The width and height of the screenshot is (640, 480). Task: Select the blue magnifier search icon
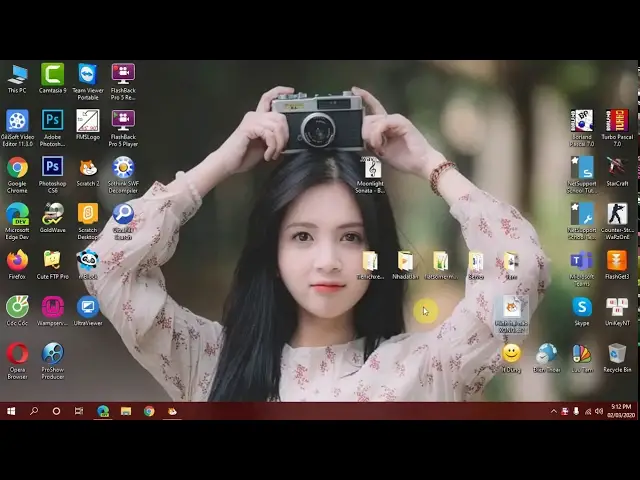point(123,222)
